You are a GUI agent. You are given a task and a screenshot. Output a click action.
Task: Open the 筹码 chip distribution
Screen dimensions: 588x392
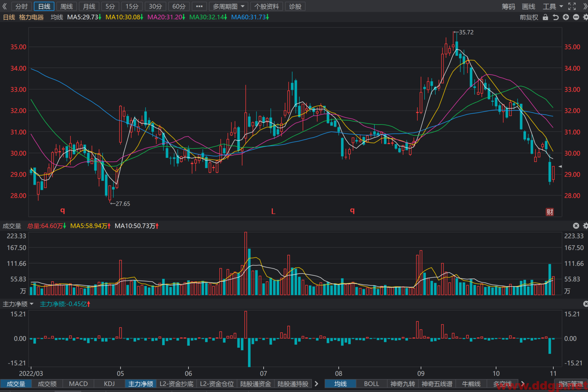point(508,6)
